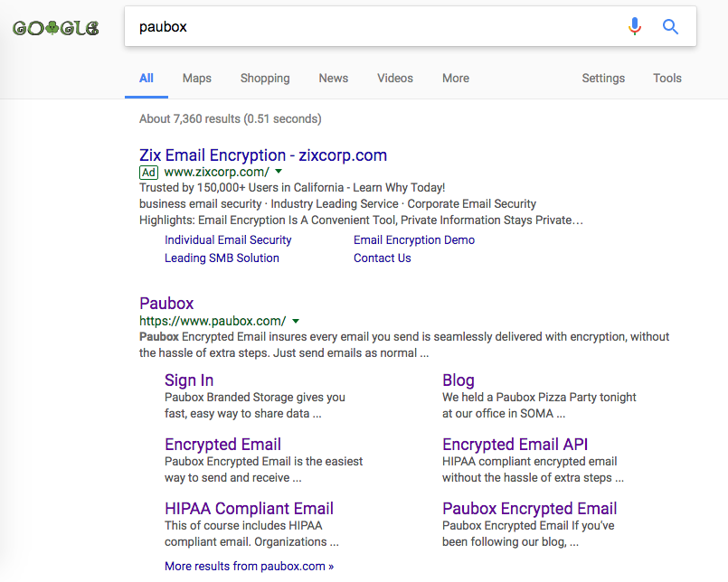Open search Settings
728x582 pixels.
(x=603, y=79)
